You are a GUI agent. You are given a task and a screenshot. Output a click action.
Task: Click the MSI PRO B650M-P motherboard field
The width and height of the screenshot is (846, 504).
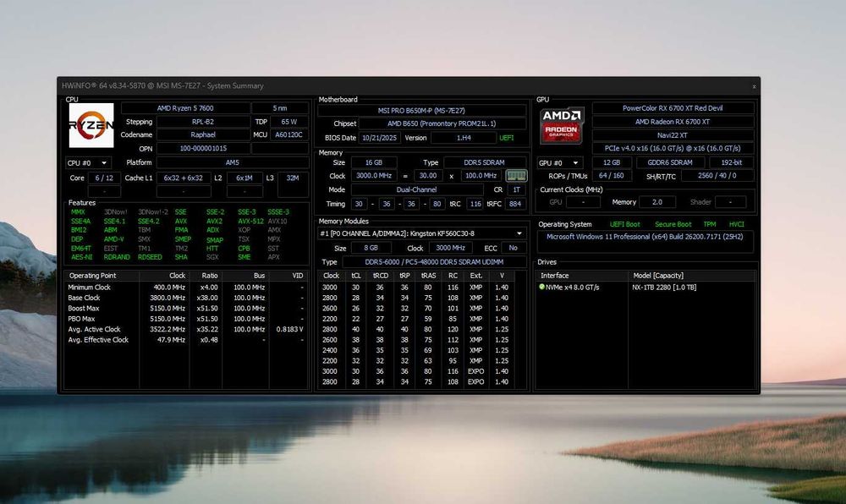[x=421, y=111]
